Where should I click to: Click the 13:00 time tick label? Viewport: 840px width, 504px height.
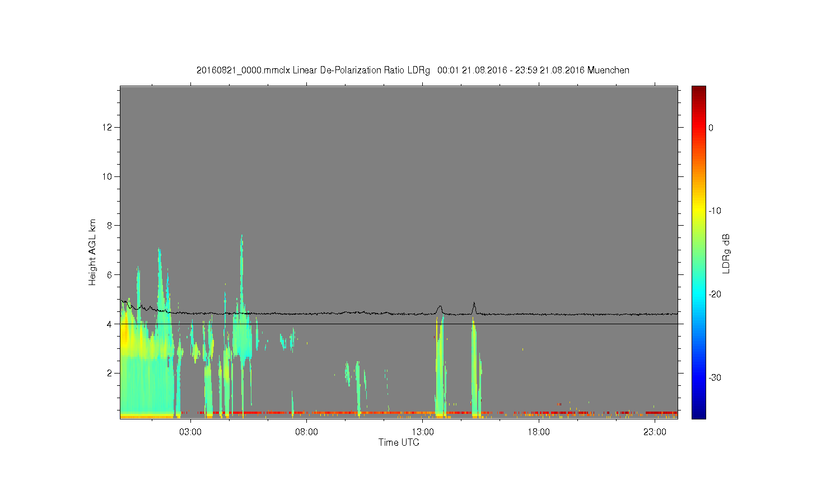coord(423,432)
